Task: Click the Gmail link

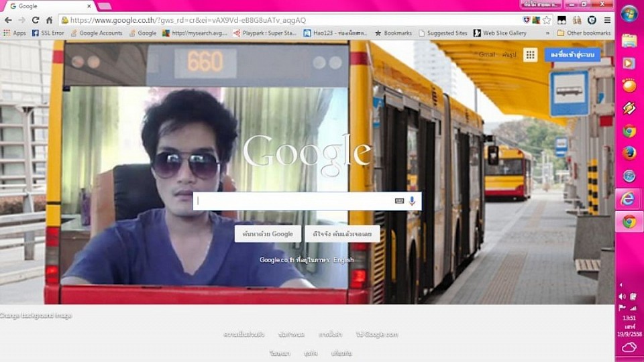Action: click(486, 54)
